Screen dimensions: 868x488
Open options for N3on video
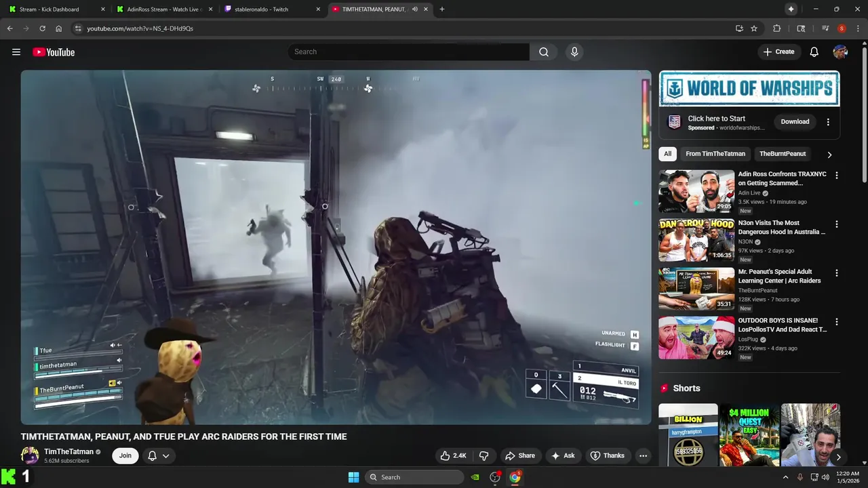(x=836, y=224)
